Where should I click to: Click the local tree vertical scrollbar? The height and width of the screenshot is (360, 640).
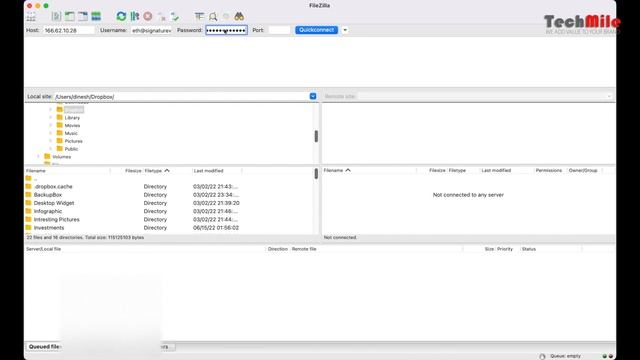[316, 136]
